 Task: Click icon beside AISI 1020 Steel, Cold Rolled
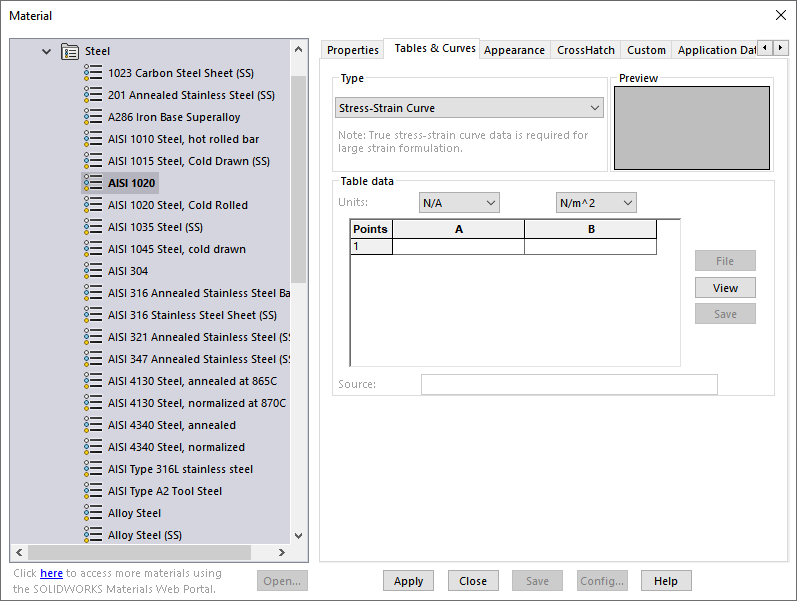(x=93, y=205)
